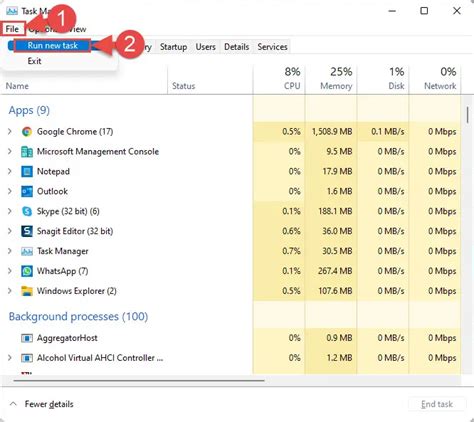Select the WhatsApp (7) row name

click(62, 271)
